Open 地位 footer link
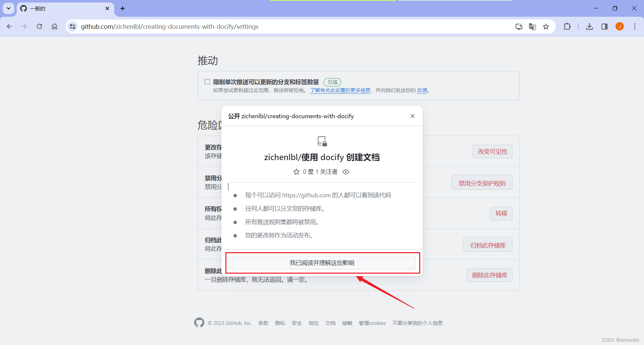 [314, 323]
